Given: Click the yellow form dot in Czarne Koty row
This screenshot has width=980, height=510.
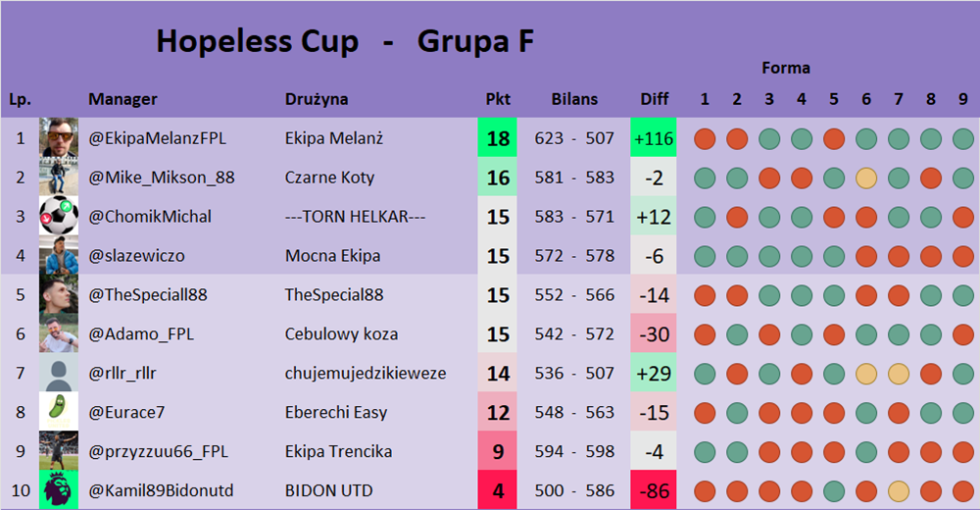Looking at the screenshot, I should 865,178.
